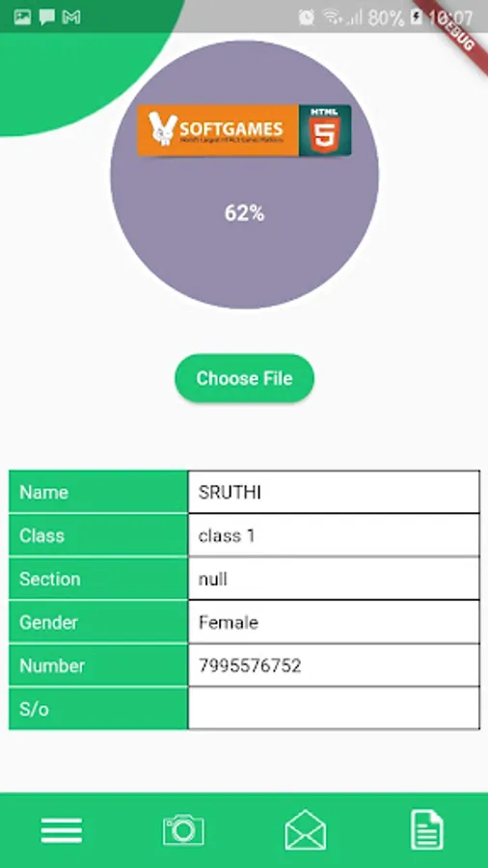Tap the battery status icon
The width and height of the screenshot is (488, 868).
416,17
